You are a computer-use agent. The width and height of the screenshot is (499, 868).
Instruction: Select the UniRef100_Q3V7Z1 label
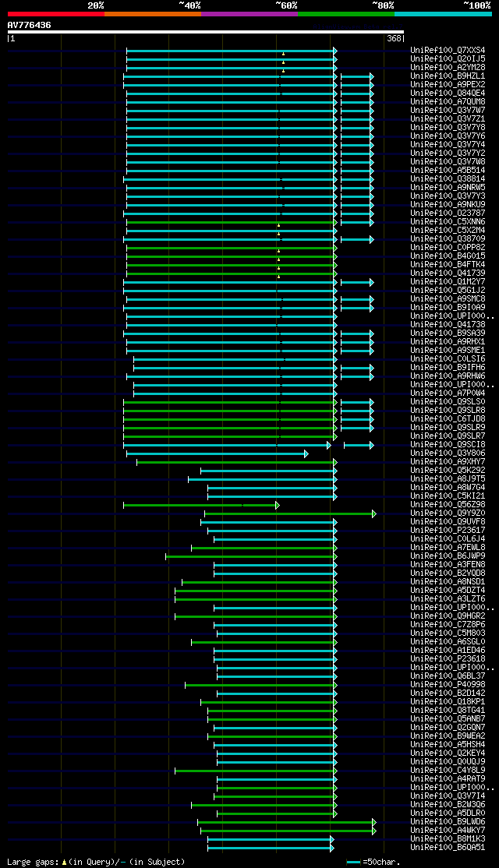coord(448,118)
